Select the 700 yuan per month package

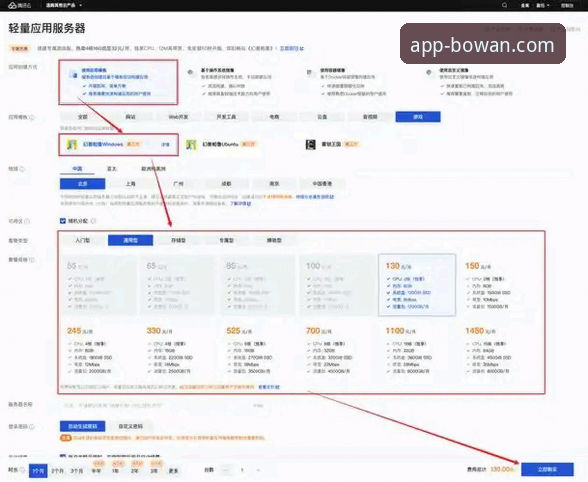pyautogui.click(x=338, y=351)
